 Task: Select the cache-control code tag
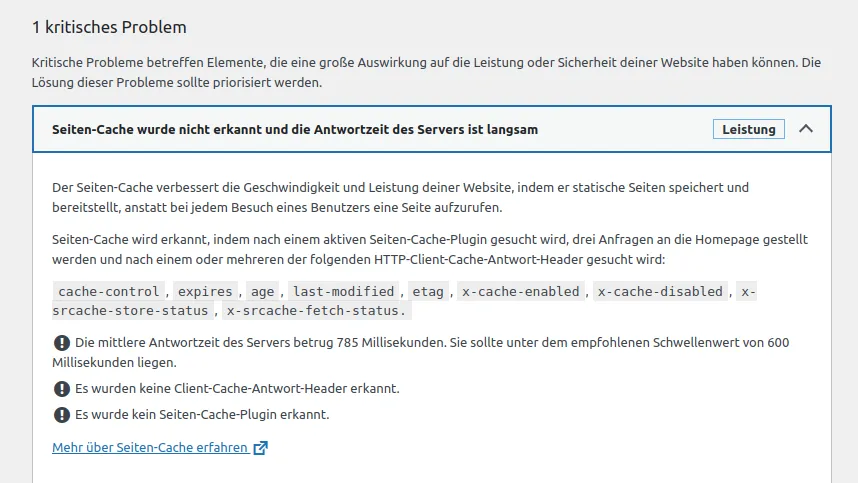tap(109, 292)
